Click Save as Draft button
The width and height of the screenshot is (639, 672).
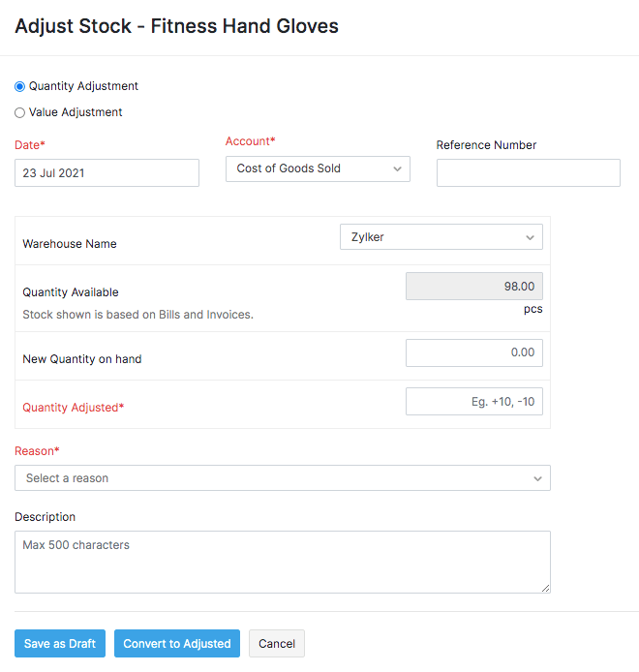[60, 644]
